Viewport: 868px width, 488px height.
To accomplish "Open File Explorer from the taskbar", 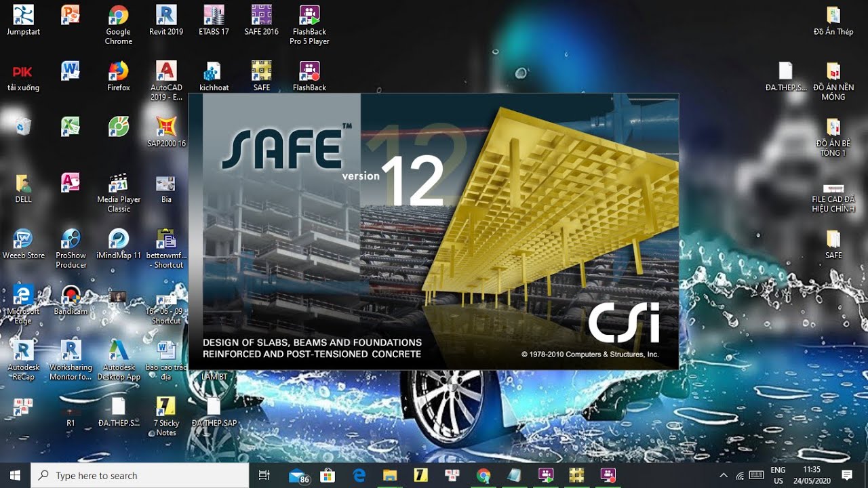I will 389,475.
